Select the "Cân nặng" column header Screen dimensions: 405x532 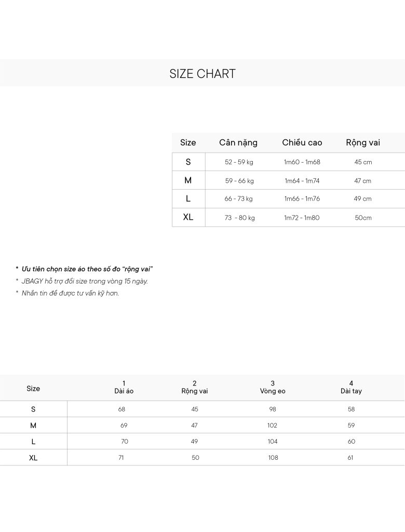[x=238, y=143]
